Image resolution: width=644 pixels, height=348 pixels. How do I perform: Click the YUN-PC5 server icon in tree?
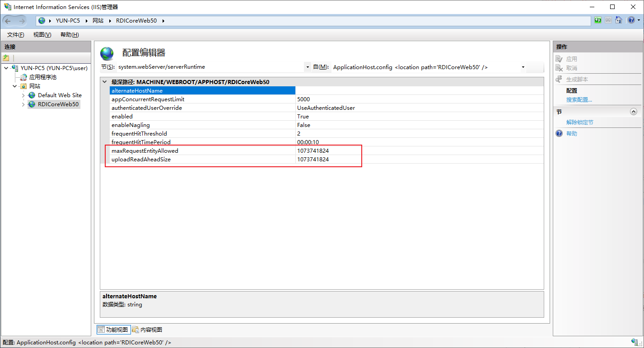15,68
